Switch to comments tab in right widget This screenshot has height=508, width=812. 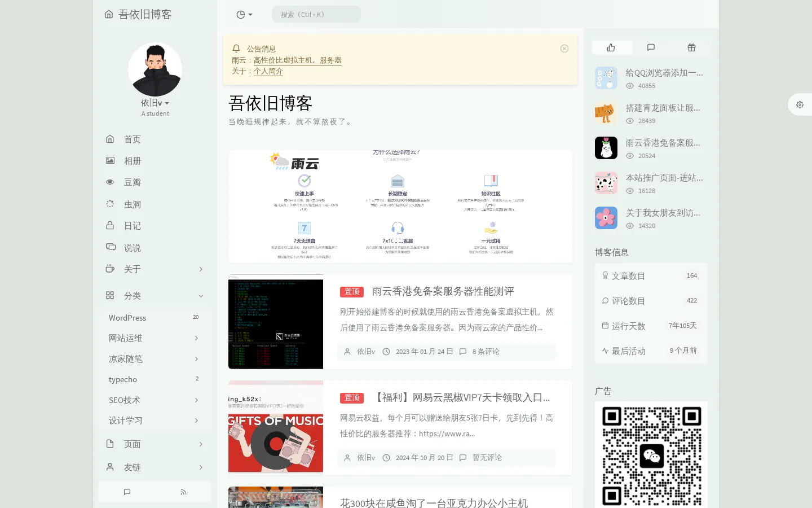[651, 47]
